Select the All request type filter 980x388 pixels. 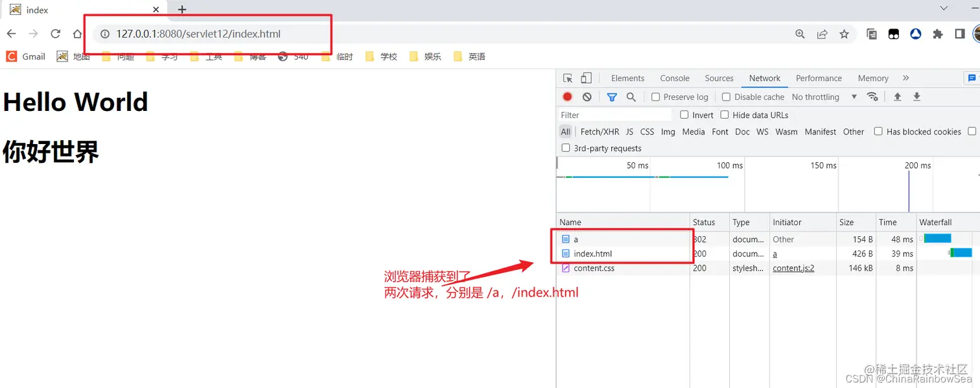(565, 132)
